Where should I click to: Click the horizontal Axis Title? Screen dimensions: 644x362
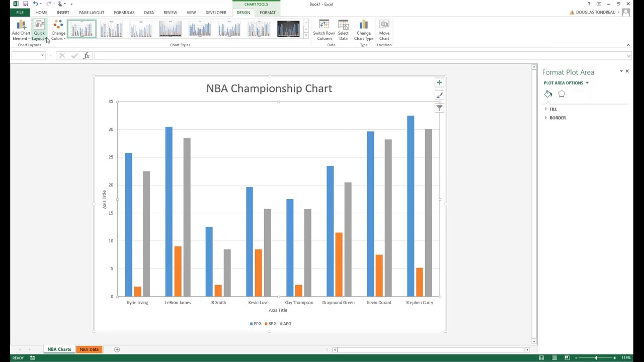(x=278, y=310)
